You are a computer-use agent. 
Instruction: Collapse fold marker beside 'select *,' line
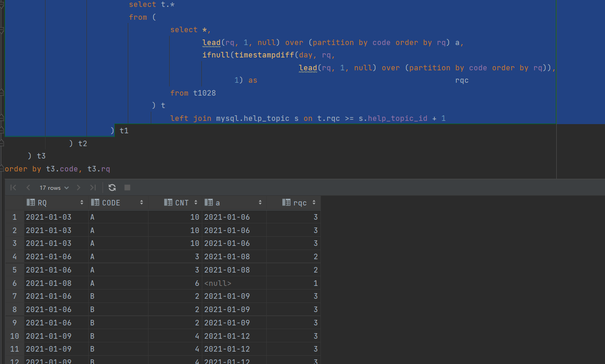(2, 30)
